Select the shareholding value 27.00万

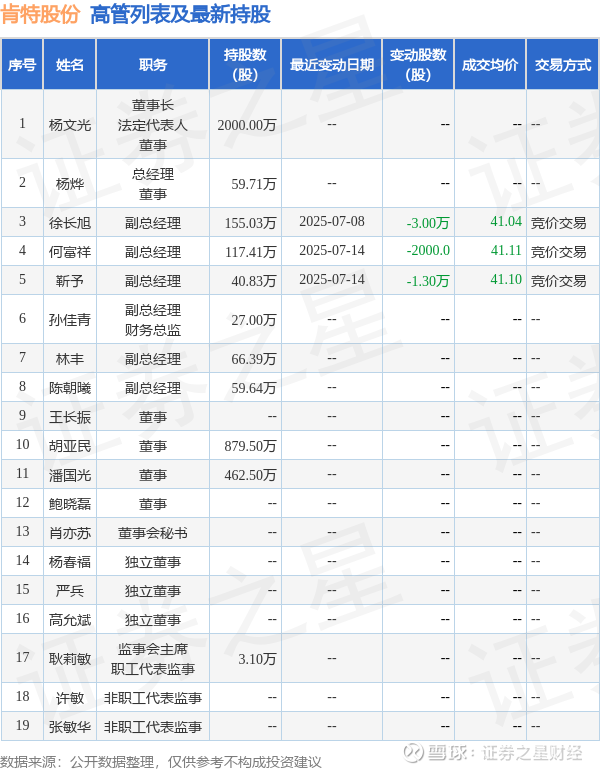coord(254,320)
